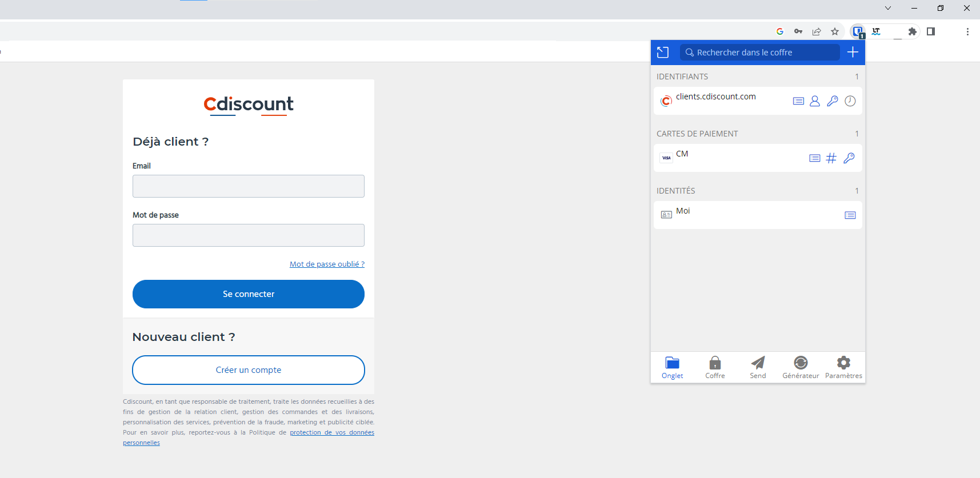
Task: Auto-fill the CM payment card
Action: tap(815, 158)
